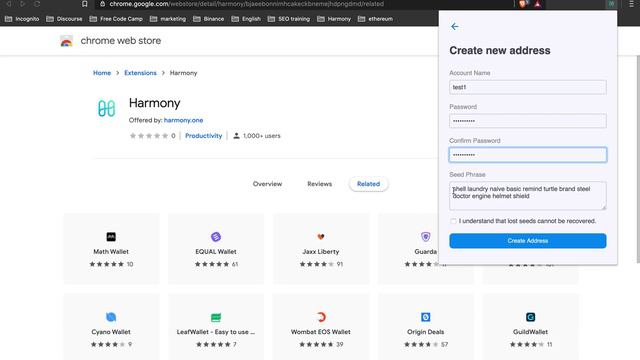Open the EQUAL Wallet icon

216,237
